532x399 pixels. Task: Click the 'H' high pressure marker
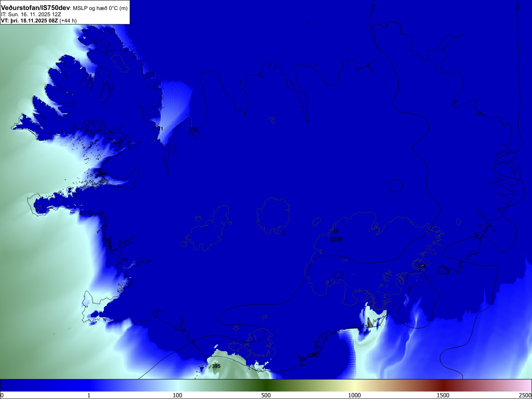click(x=336, y=232)
